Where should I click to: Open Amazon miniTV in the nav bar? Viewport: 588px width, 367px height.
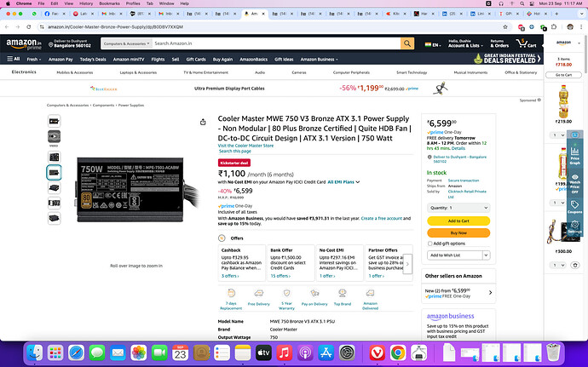tap(129, 60)
